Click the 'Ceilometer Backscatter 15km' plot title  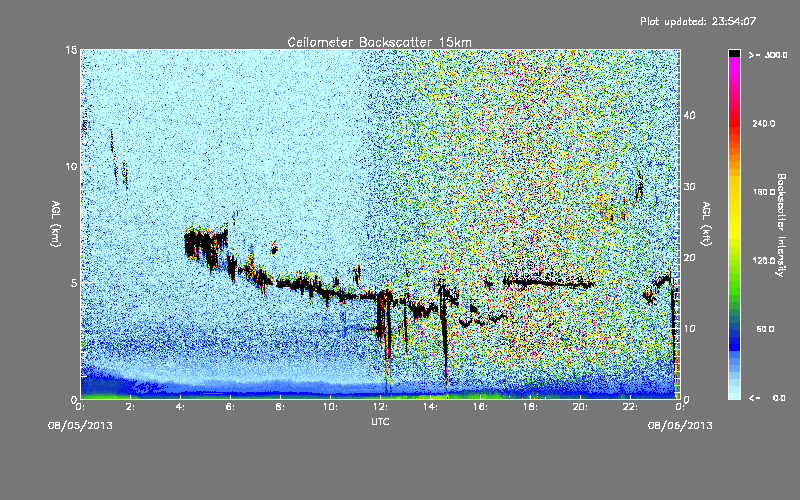pyautogui.click(x=379, y=42)
